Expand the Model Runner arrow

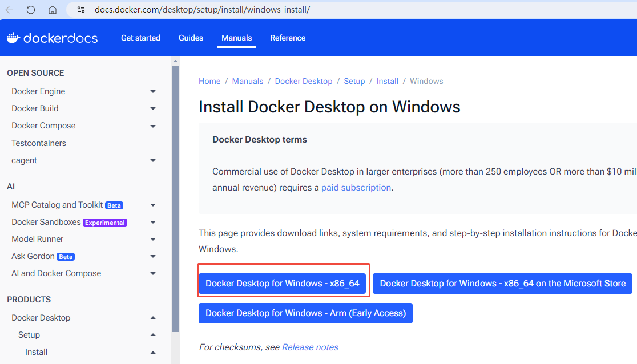click(x=153, y=239)
